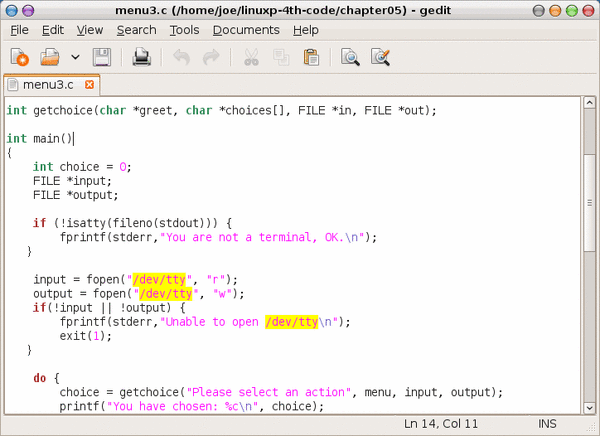
Task: Open the Tools menu
Action: click(x=184, y=30)
